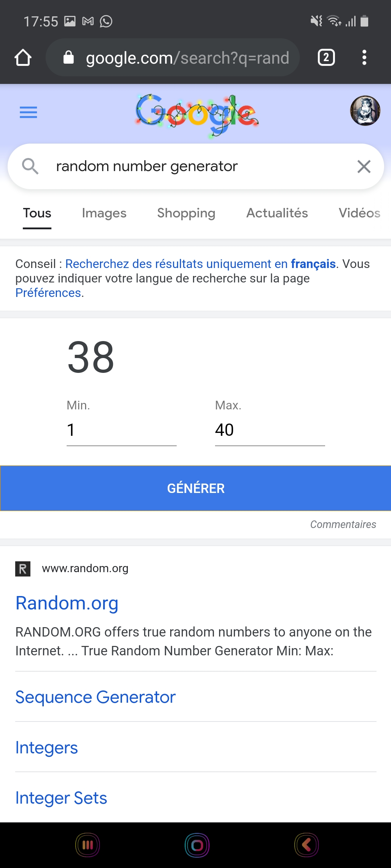Tap the magnifying glass search icon

click(x=30, y=166)
